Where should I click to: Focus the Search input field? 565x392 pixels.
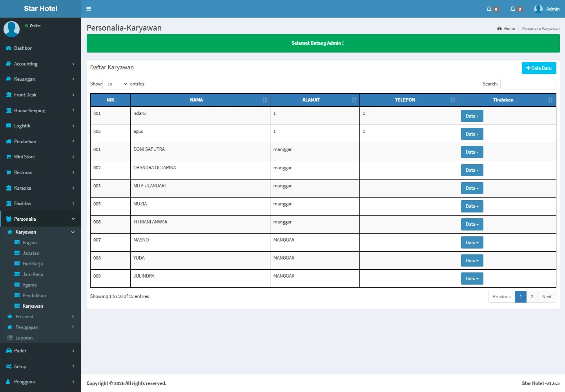click(528, 84)
